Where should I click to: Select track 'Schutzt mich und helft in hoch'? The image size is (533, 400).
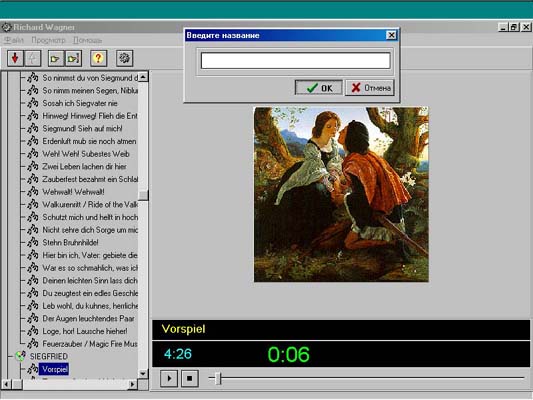[90, 217]
